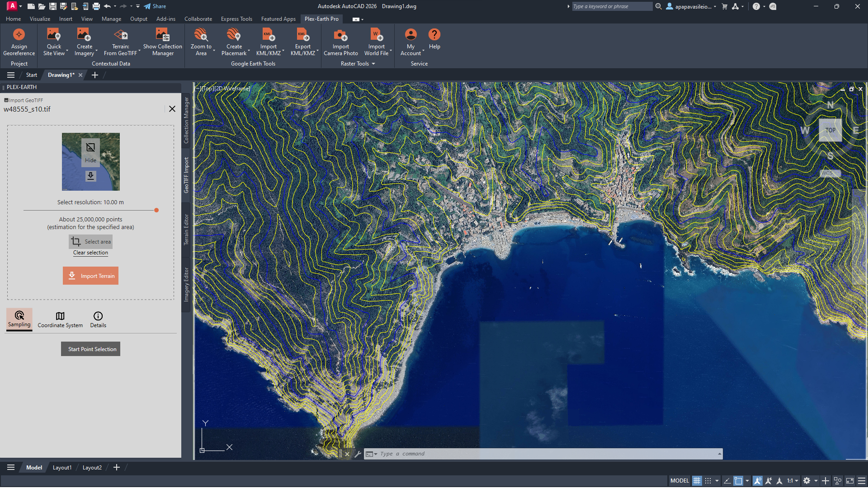Click the Details info icon

tap(98, 316)
